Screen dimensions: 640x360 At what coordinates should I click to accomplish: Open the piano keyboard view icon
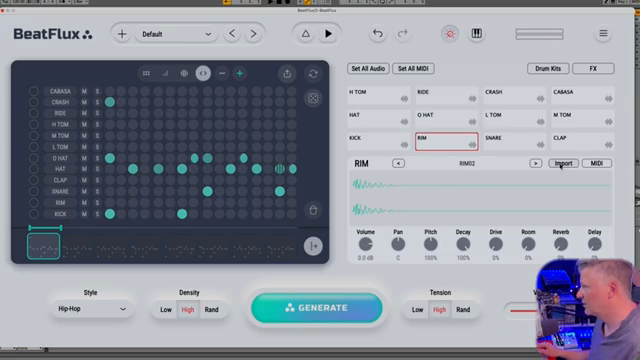476,33
